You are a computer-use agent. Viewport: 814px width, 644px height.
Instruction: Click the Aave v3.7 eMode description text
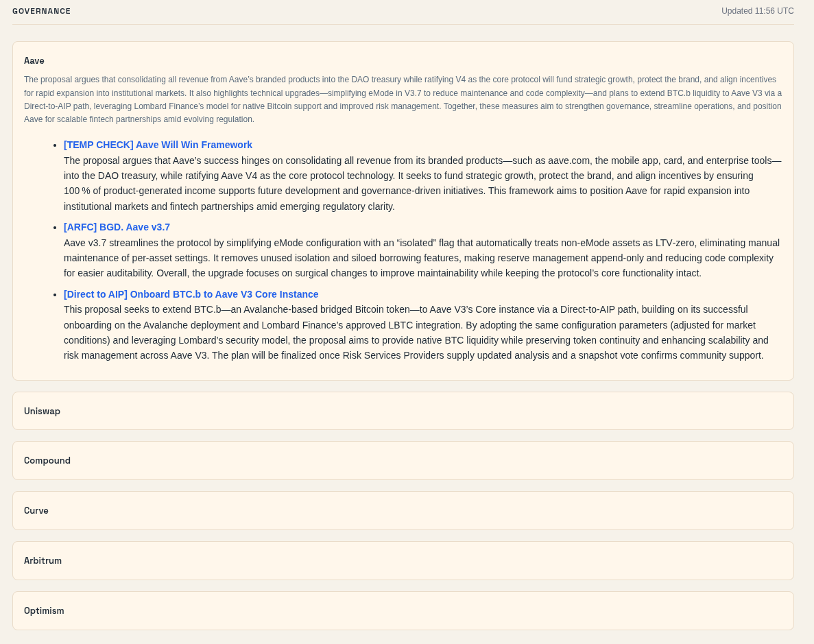pyautogui.click(x=422, y=258)
